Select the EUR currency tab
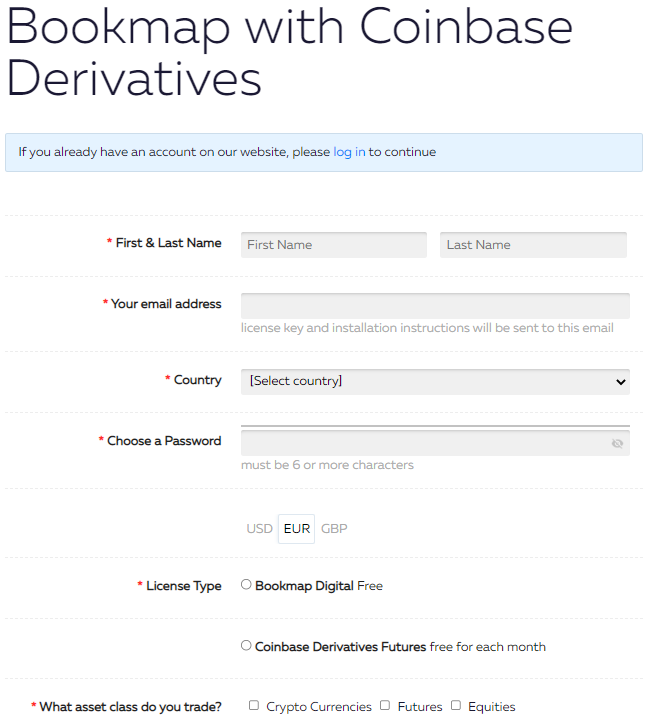The width and height of the screenshot is (655, 718). (x=296, y=529)
